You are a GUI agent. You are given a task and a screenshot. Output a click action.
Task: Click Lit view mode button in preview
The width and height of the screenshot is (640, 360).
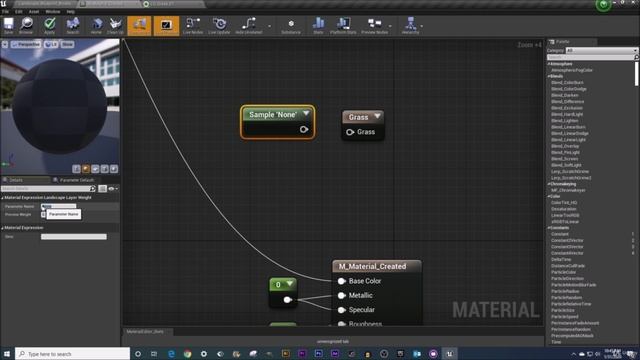[51, 44]
